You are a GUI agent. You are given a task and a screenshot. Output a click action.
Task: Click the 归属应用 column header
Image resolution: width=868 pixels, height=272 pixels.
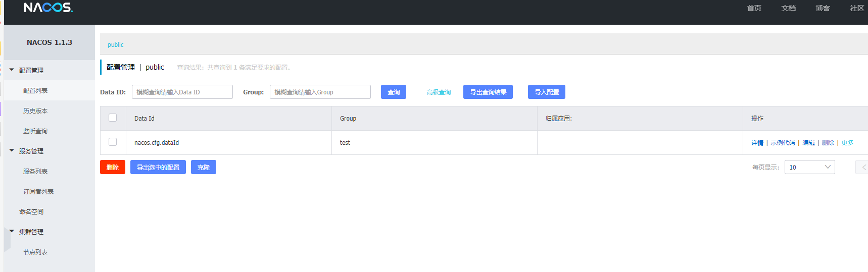coord(640,119)
